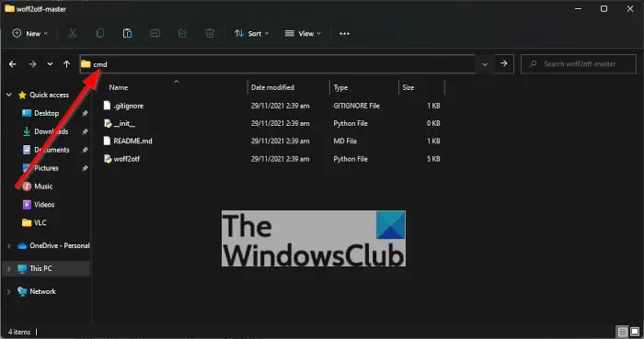Open Pictures in the sidebar
Screen dimensions: 644x339
tap(40, 168)
